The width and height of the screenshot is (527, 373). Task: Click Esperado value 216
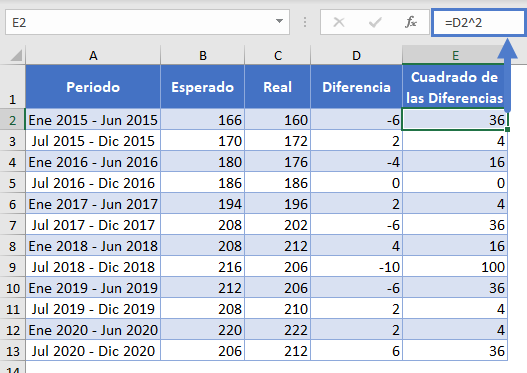click(203, 266)
